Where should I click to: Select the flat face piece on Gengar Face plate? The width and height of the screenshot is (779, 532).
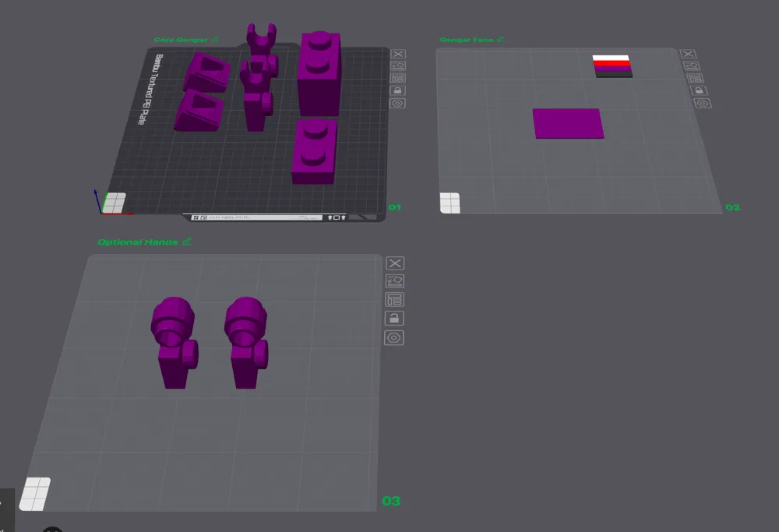[569, 122]
